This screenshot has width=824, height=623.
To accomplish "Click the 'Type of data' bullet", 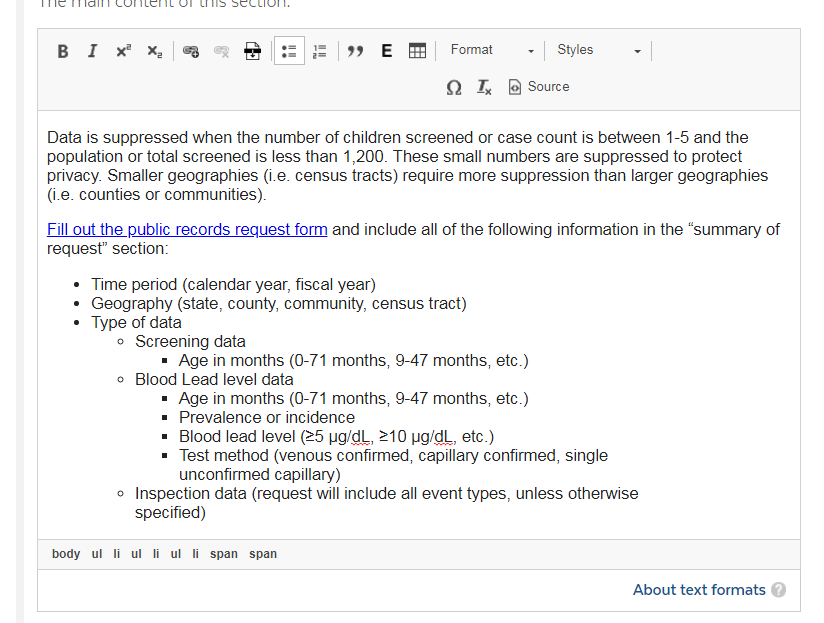I will point(136,323).
